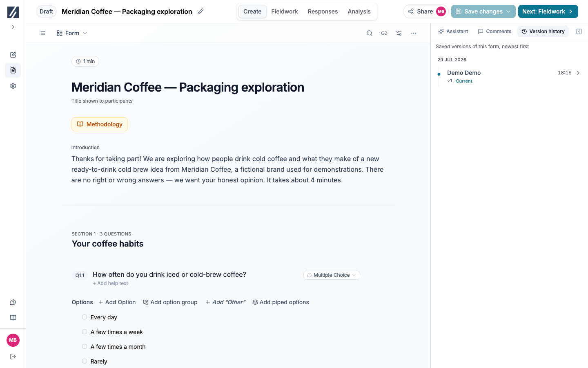588x368 pixels.
Task: Open the document sidebar icon
Action: pos(13,70)
